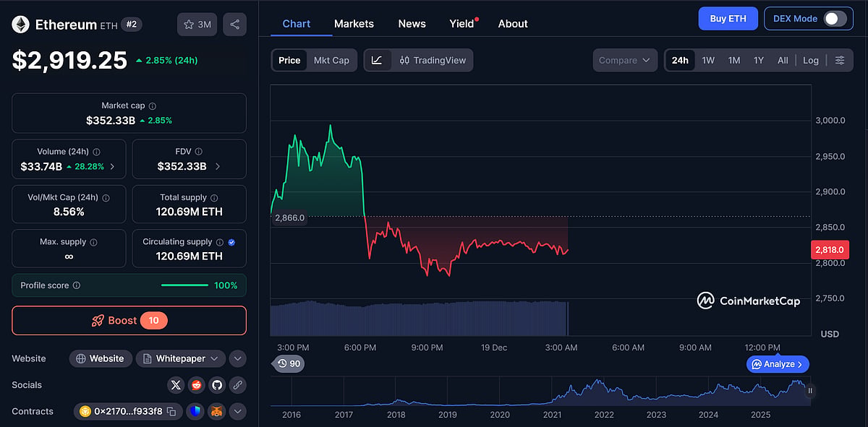Select 1Y time range
The image size is (868, 427).
pos(759,60)
